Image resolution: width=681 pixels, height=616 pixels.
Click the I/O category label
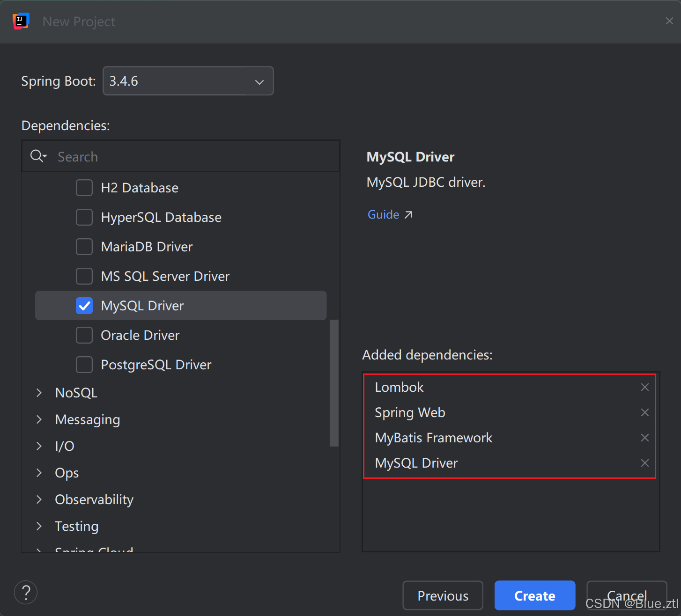click(x=65, y=446)
